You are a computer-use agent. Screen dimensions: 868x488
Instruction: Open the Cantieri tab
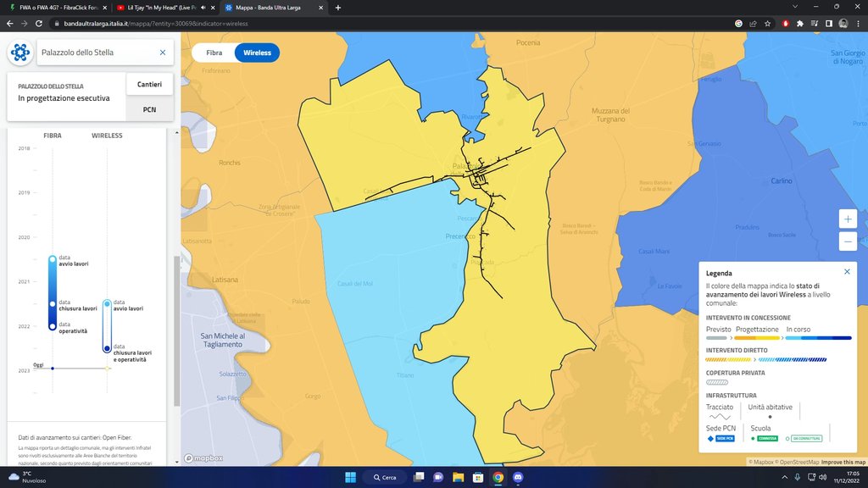coord(149,84)
